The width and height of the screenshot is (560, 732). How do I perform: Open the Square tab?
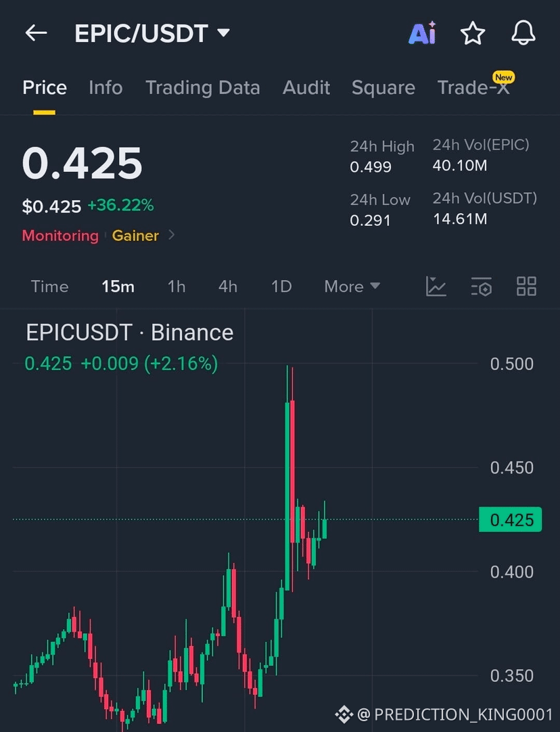(383, 88)
